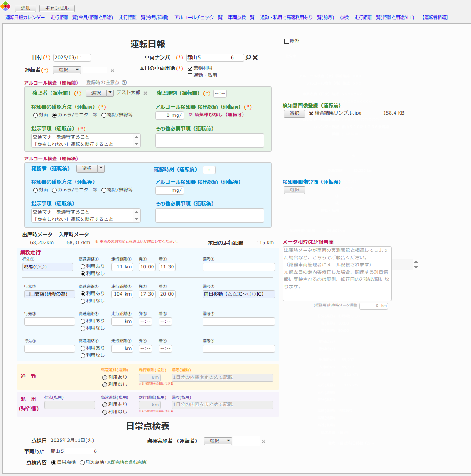Expand 確認者(運転後) 選択 dropdown arrow
The height and width of the screenshot is (476, 471).
click(101, 169)
